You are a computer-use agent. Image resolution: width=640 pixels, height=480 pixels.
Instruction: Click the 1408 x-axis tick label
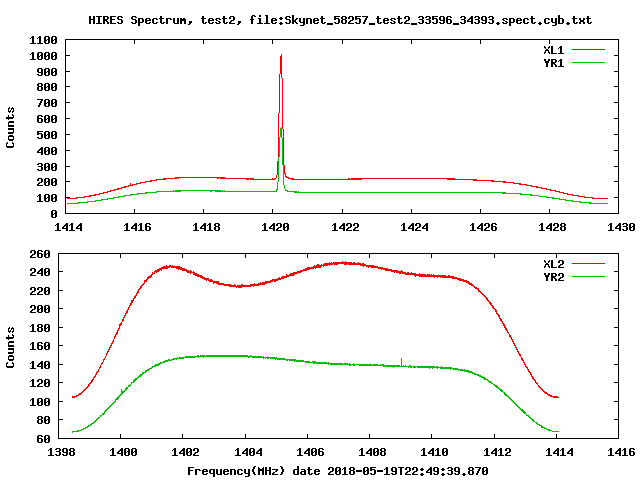tap(372, 452)
